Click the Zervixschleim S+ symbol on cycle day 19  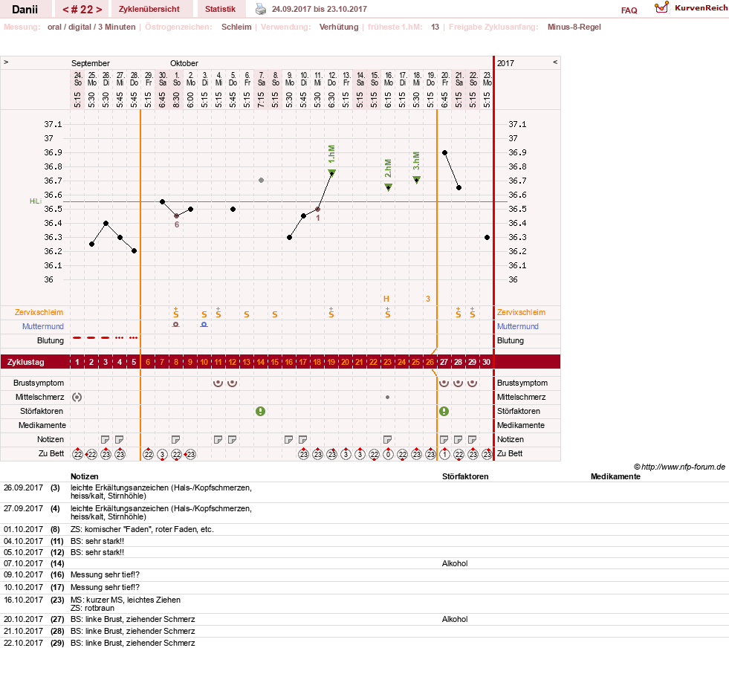[331, 312]
